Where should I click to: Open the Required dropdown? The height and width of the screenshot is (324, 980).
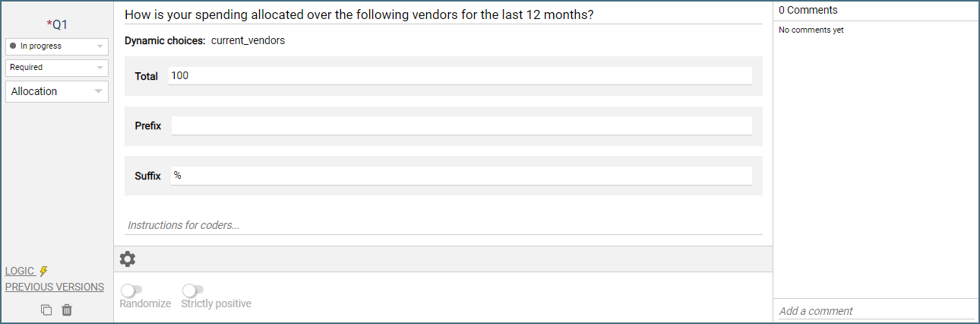(57, 68)
